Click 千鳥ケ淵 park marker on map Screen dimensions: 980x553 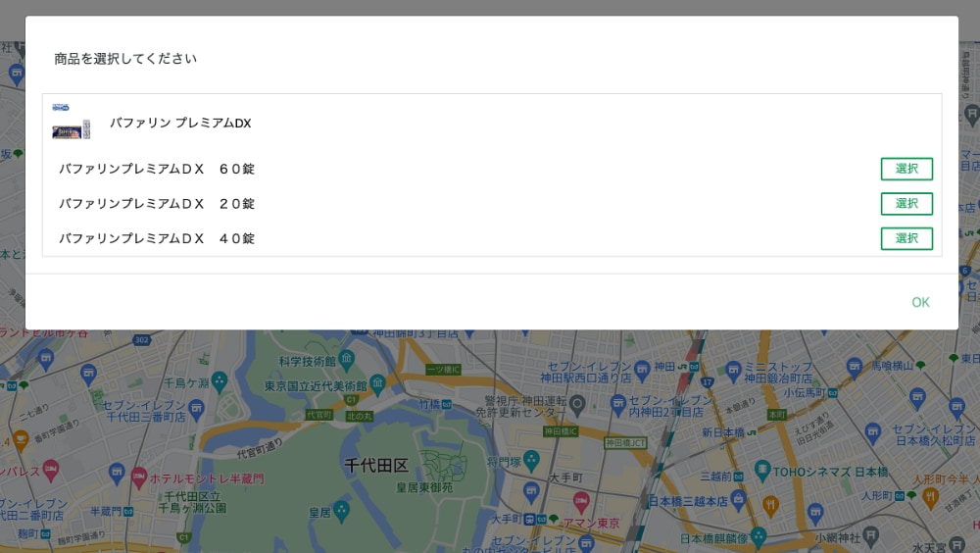click(220, 381)
